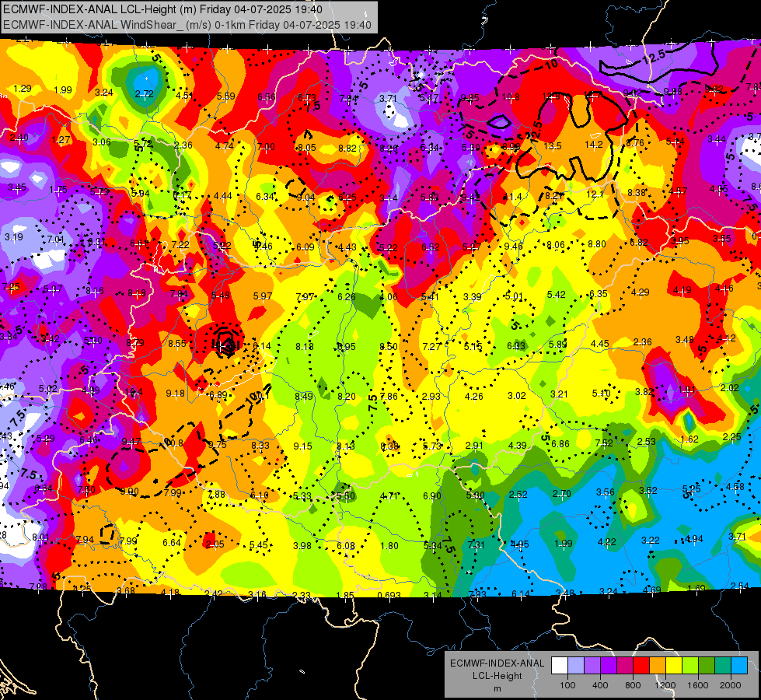Viewport: 761px width, 700px height.
Task: Click the wind shear value 1.80
Action: [x=389, y=545]
